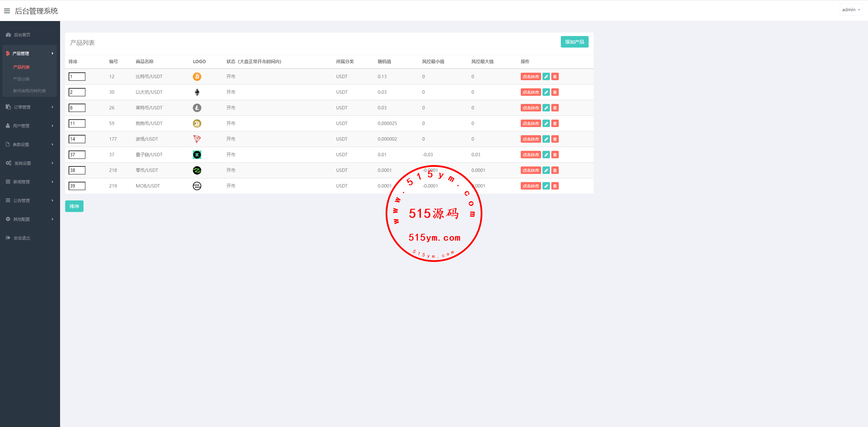Open the admin user dropdown
868x427 pixels.
pos(851,10)
